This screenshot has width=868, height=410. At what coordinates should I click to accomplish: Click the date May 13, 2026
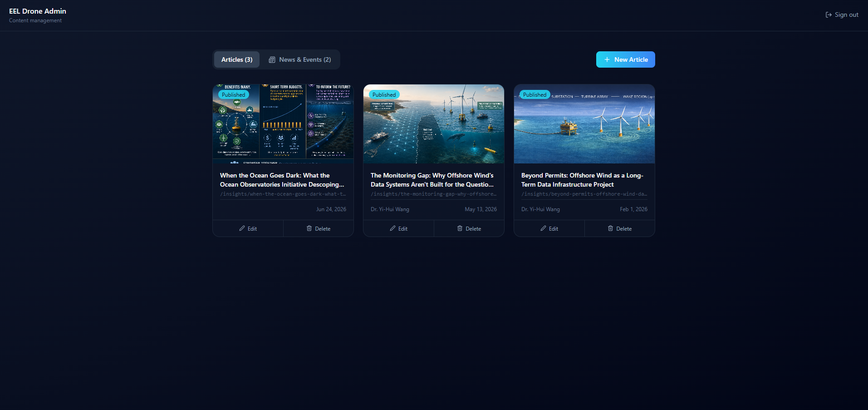pyautogui.click(x=481, y=209)
